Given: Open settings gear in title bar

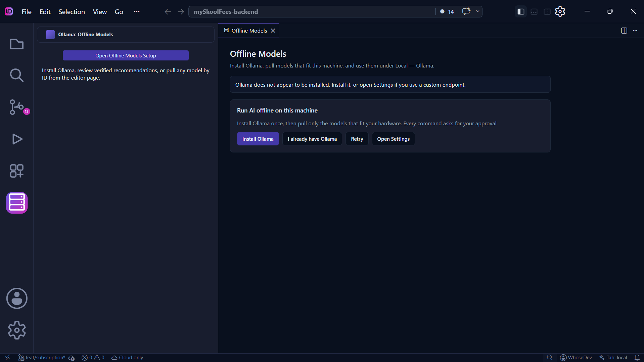Looking at the screenshot, I should (x=560, y=11).
